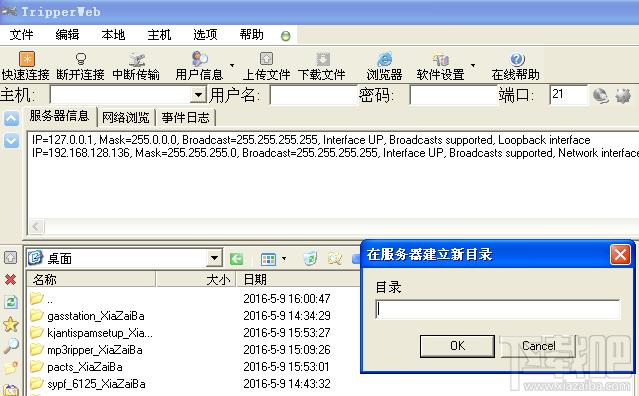The image size is (639, 396).
Task: Click the gear icon right of port field
Action: (623, 96)
